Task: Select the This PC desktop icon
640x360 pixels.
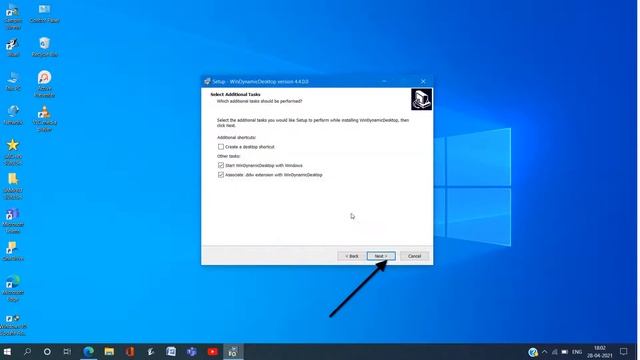Action: click(13, 81)
